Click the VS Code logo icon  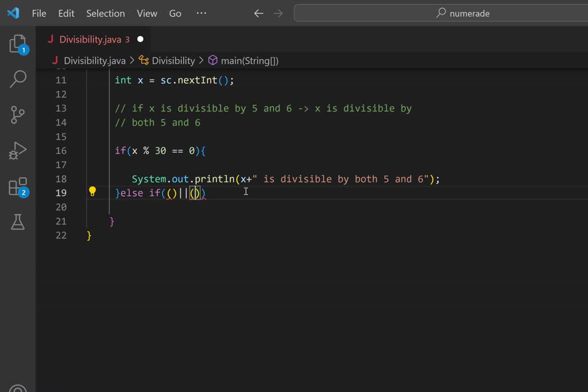13,13
